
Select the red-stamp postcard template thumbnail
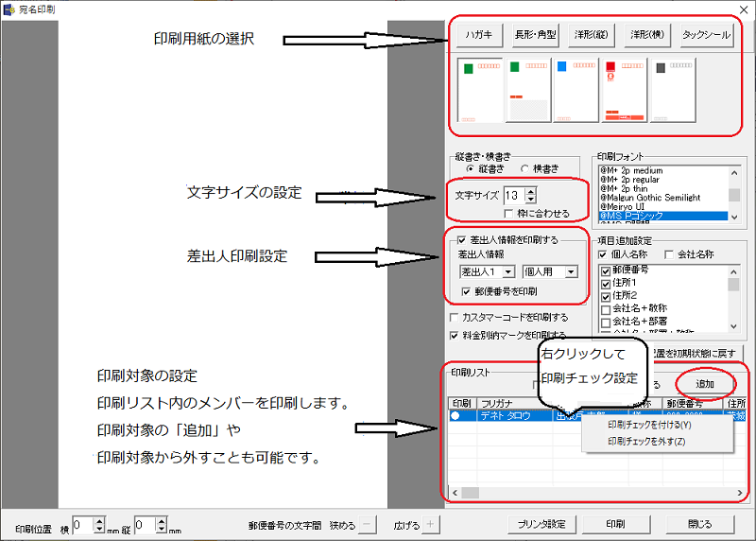pos(624,90)
